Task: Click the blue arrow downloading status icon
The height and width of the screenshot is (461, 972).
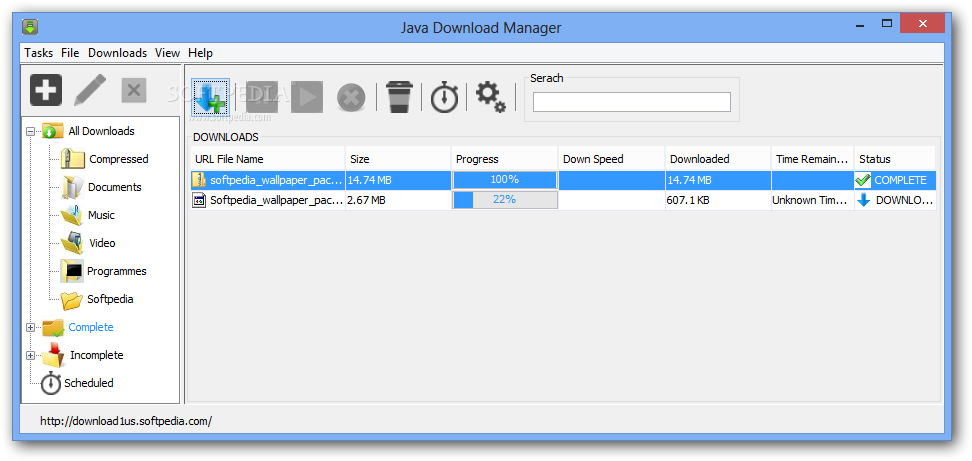Action: tap(864, 200)
